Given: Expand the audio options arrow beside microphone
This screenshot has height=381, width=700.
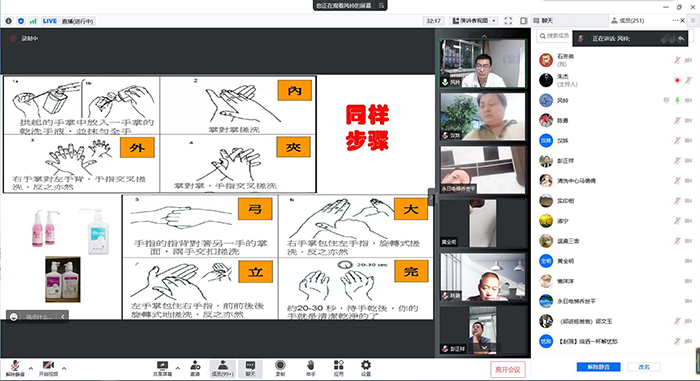Looking at the screenshot, I should [30, 368].
